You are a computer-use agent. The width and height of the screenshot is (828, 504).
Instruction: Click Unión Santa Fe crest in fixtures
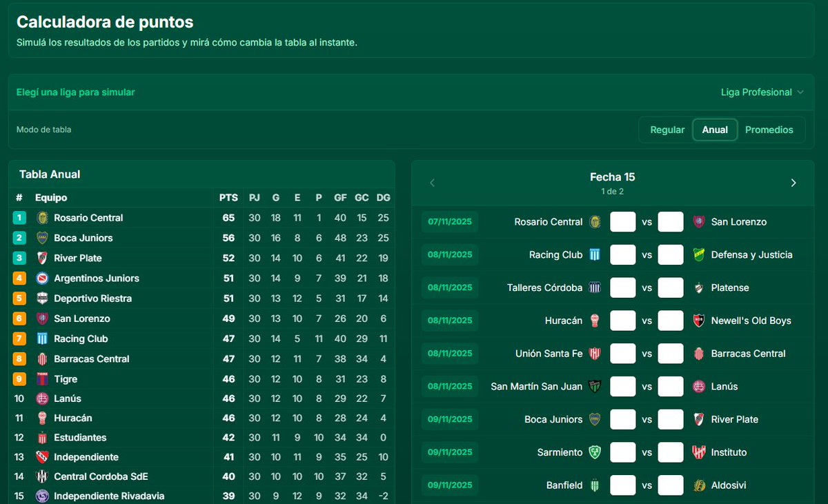[594, 354]
